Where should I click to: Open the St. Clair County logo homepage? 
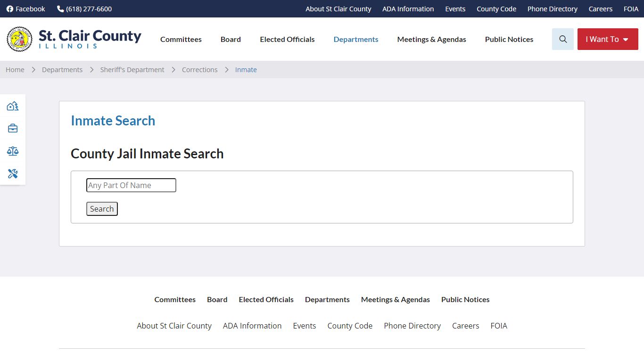[74, 39]
